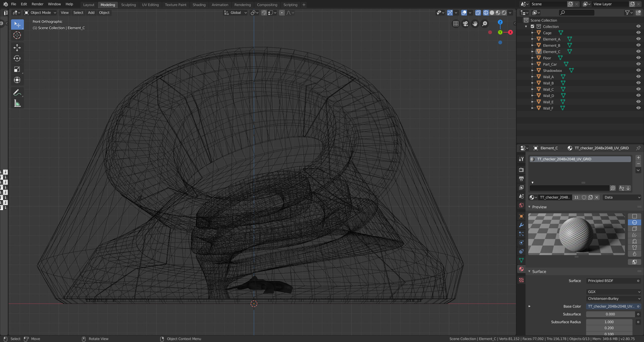The width and height of the screenshot is (644, 342).
Task: Open the Principled BSDF surface dropdown
Action: 611,281
